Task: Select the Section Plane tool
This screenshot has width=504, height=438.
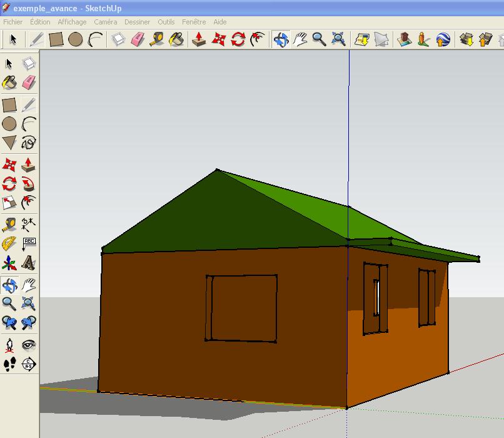Action: coord(29,364)
